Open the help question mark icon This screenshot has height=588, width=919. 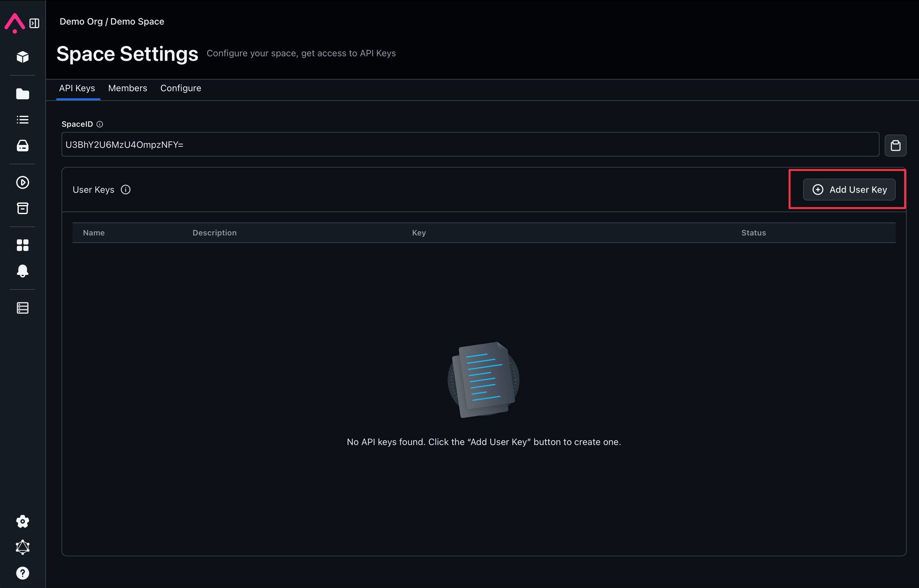click(23, 573)
